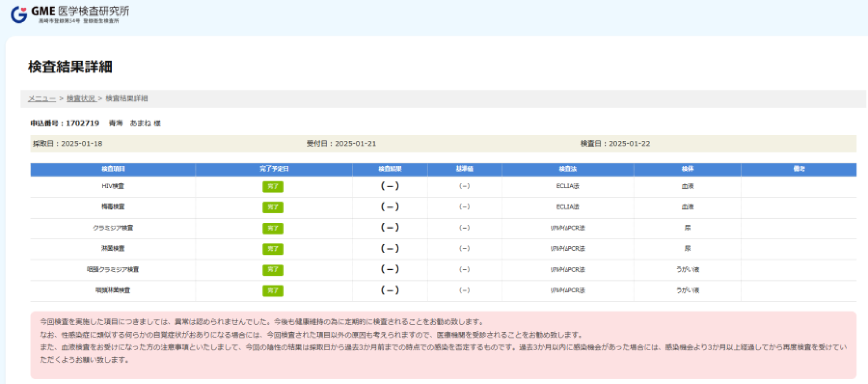Click the PCR法 cell for 淋菌検査
868x384 pixels.
tap(568, 248)
